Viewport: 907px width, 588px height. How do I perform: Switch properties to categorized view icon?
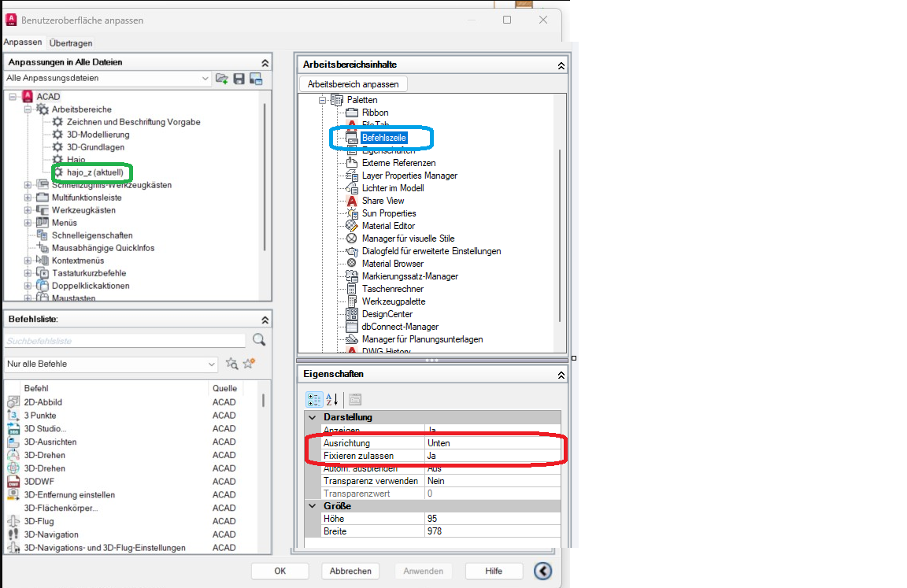click(x=314, y=400)
